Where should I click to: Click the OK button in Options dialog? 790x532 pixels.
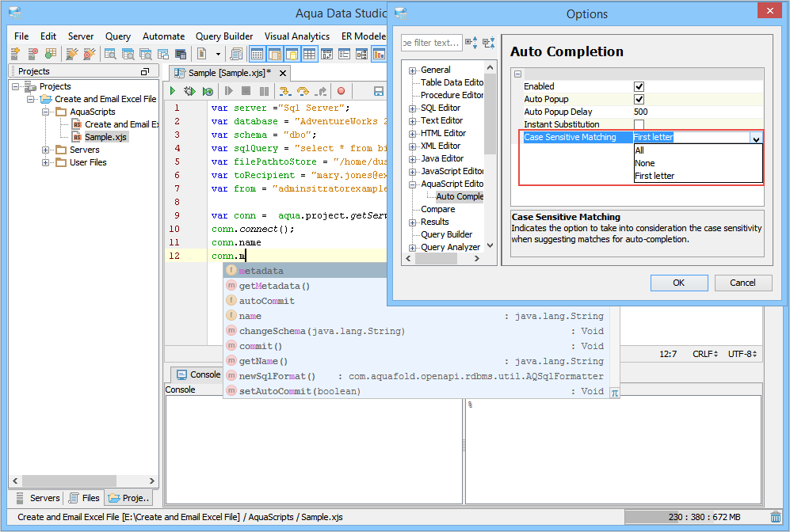pyautogui.click(x=678, y=283)
